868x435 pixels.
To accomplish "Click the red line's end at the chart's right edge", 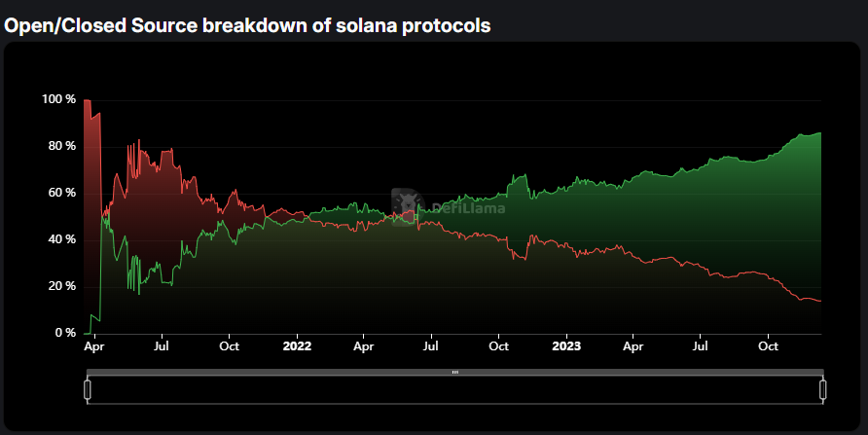I will pyautogui.click(x=820, y=301).
